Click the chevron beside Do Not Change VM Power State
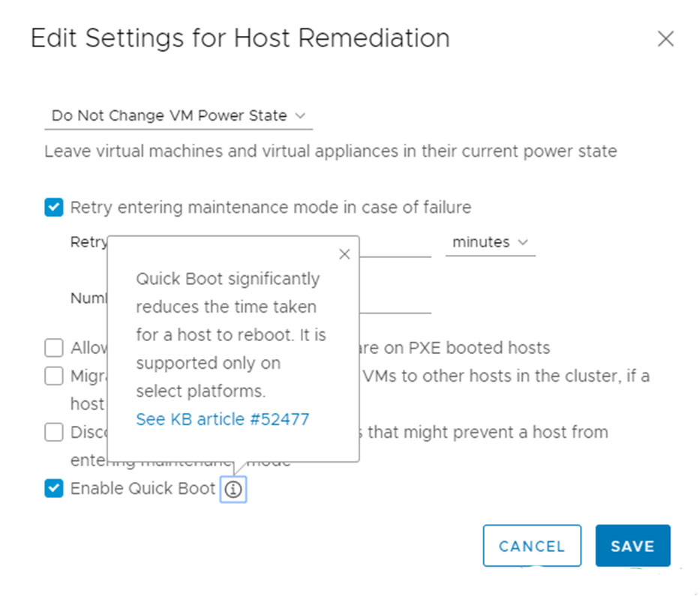 pyautogui.click(x=300, y=115)
